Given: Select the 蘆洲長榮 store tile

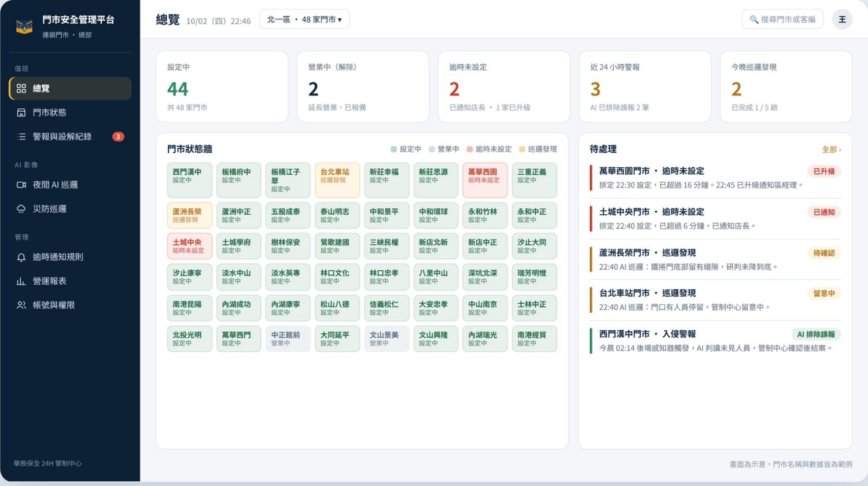Looking at the screenshot, I should (190, 215).
